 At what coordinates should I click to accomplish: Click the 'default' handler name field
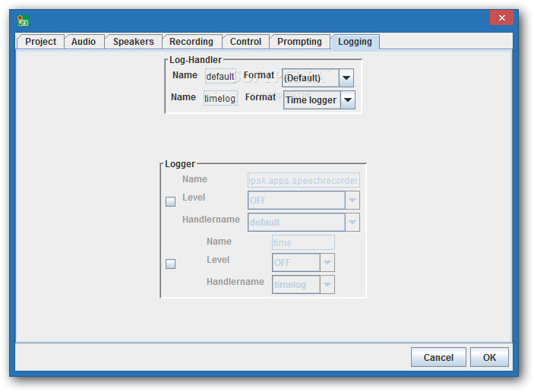coord(220,76)
